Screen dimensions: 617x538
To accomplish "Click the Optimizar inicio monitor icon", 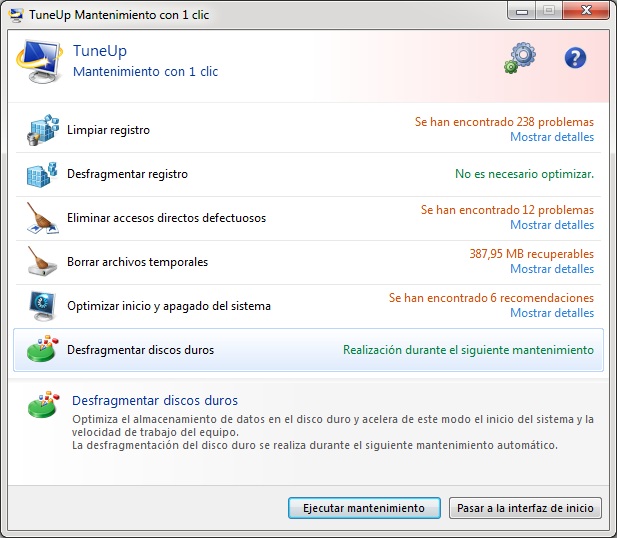I will [42, 306].
